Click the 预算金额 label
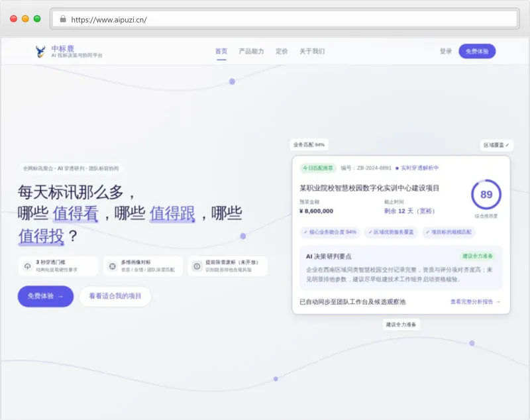Viewport: 530px width, 420px height. [309, 202]
